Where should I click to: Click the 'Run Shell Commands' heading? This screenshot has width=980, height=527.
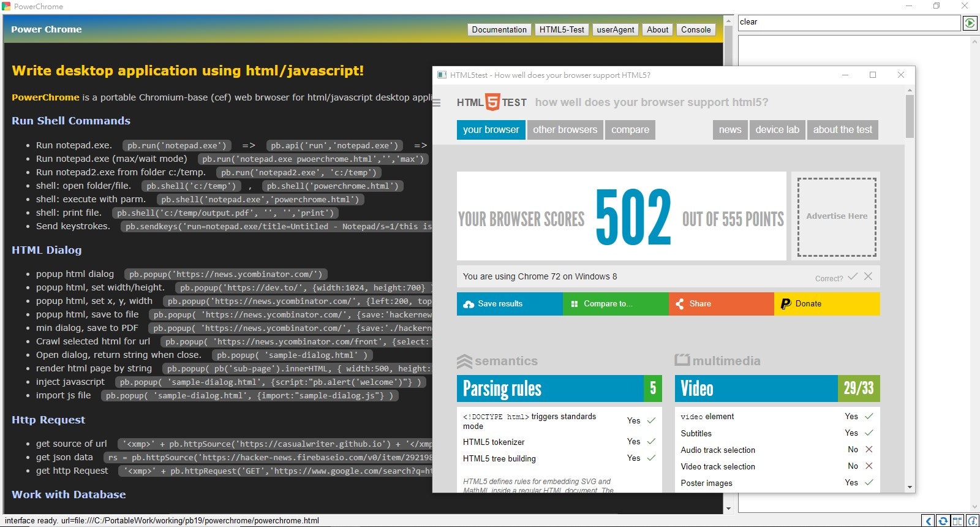point(71,121)
